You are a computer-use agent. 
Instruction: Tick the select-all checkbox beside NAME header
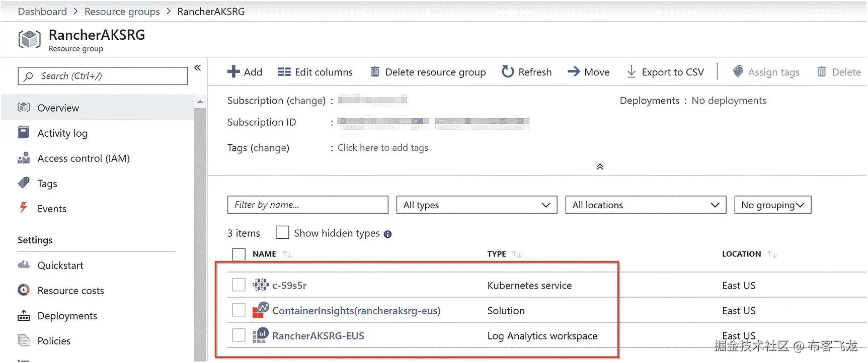(x=239, y=254)
